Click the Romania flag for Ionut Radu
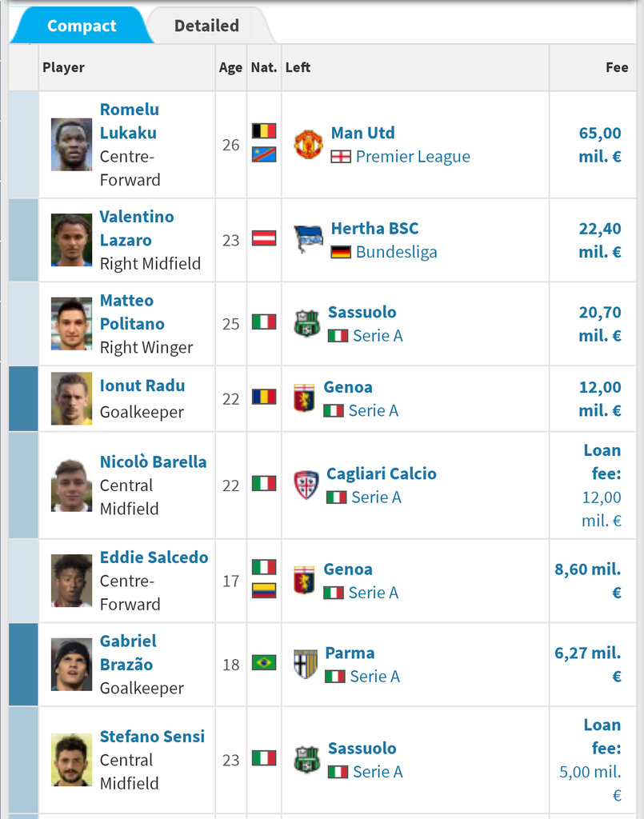 point(264,397)
